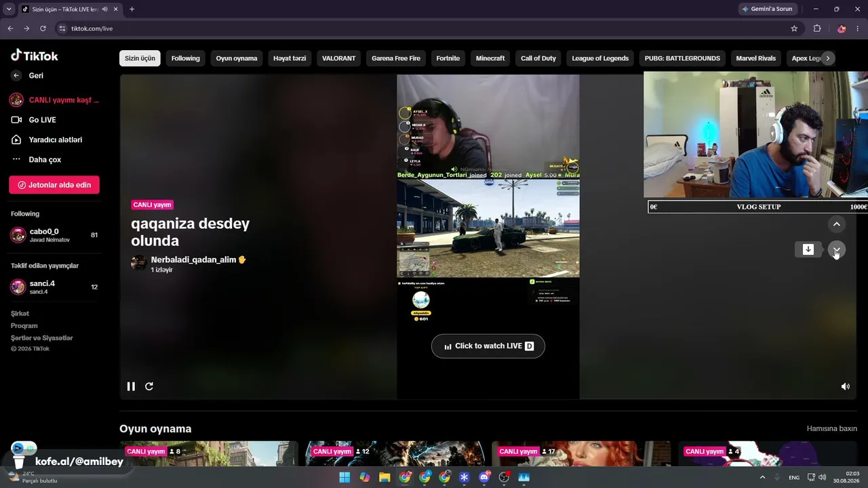Select the Həyat tərzi category
The width and height of the screenshot is (868, 488).
290,58
